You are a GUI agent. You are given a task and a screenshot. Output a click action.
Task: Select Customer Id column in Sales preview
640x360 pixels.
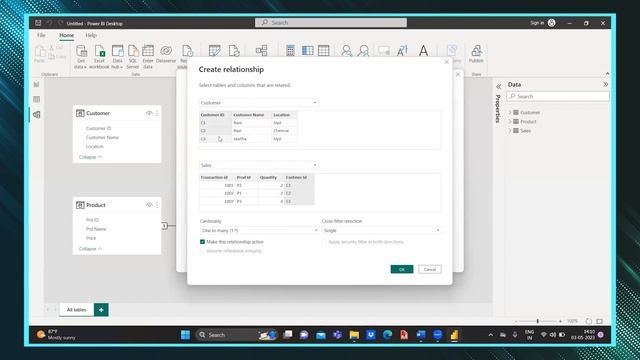[299, 178]
